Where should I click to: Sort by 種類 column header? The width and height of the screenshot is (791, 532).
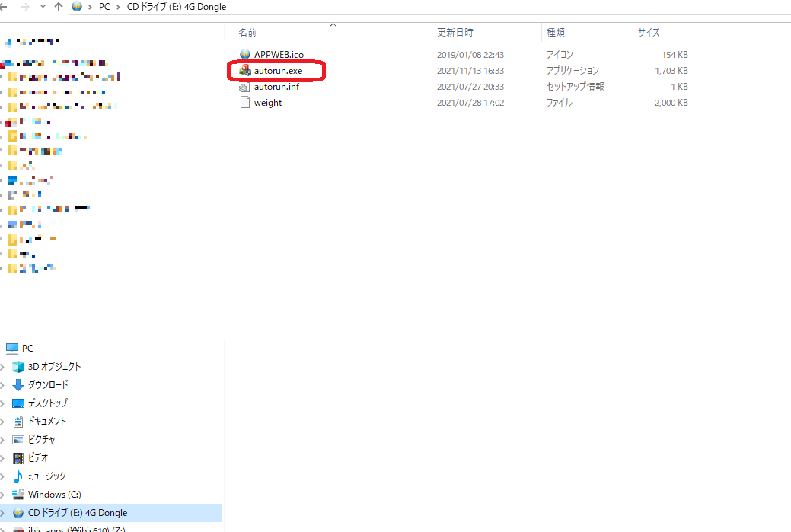point(556,32)
